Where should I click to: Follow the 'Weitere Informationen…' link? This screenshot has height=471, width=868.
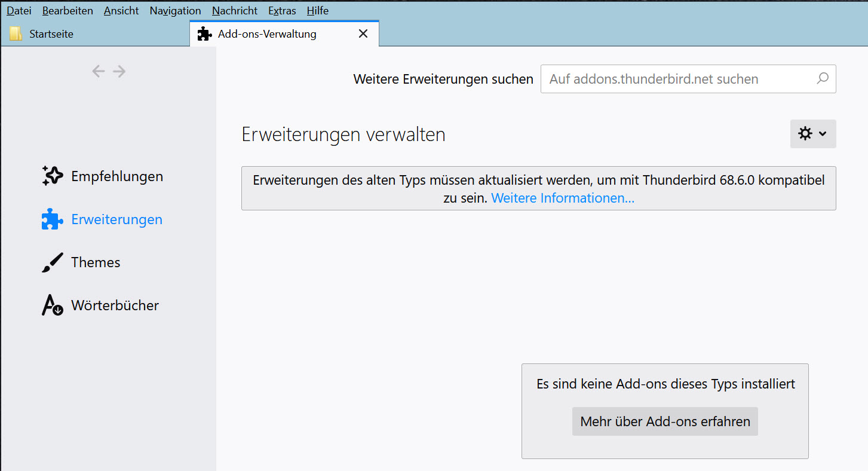(563, 198)
